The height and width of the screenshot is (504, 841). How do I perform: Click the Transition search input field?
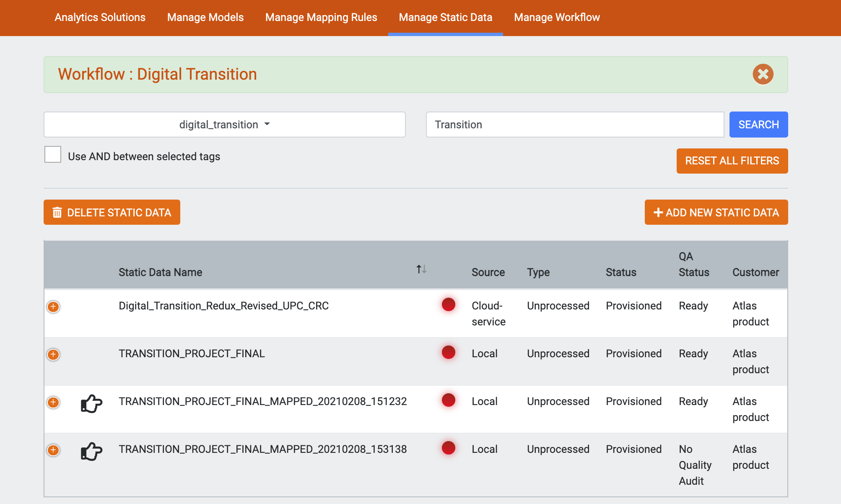click(575, 125)
